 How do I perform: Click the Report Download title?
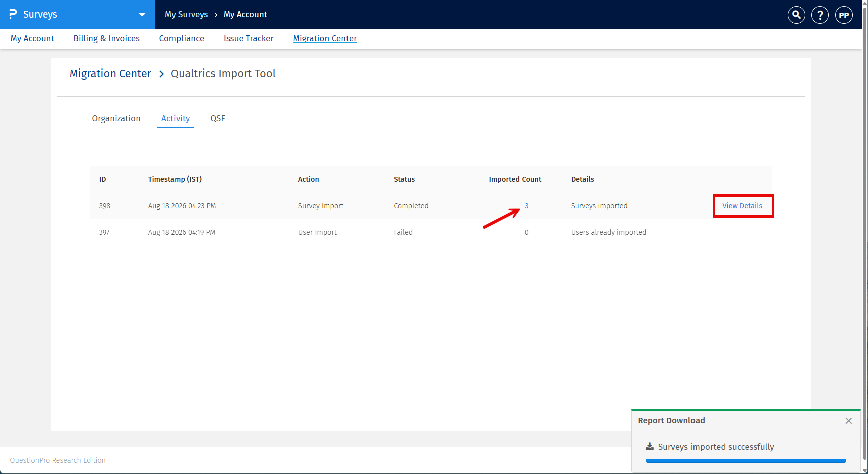(x=671, y=421)
